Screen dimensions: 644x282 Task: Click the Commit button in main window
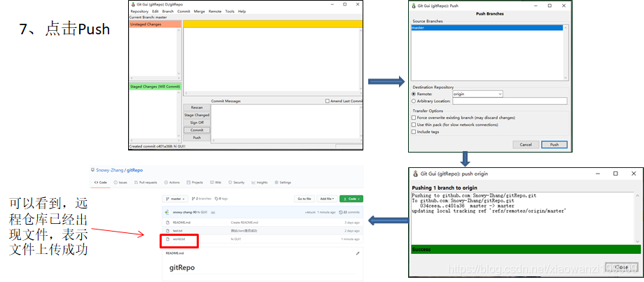197,130
